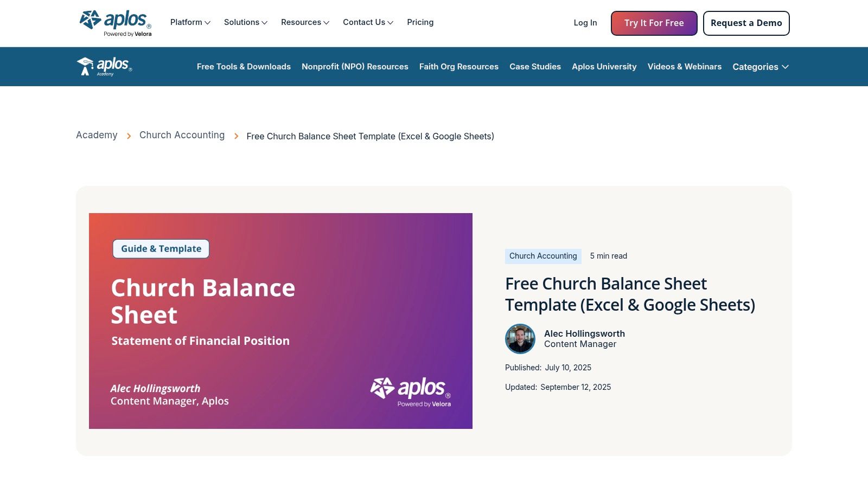Click the Aplos Academy logo in blue bar
Image resolution: width=868 pixels, height=488 pixels.
[105, 67]
